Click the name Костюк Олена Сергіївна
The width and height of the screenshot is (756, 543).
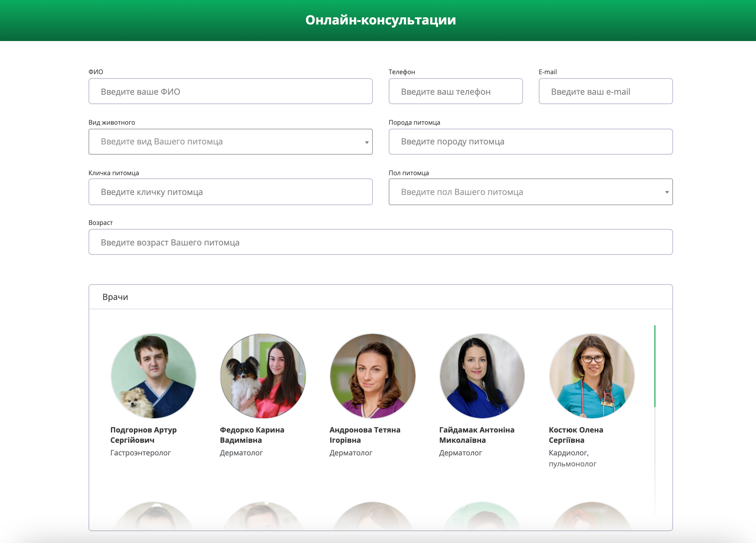point(576,435)
